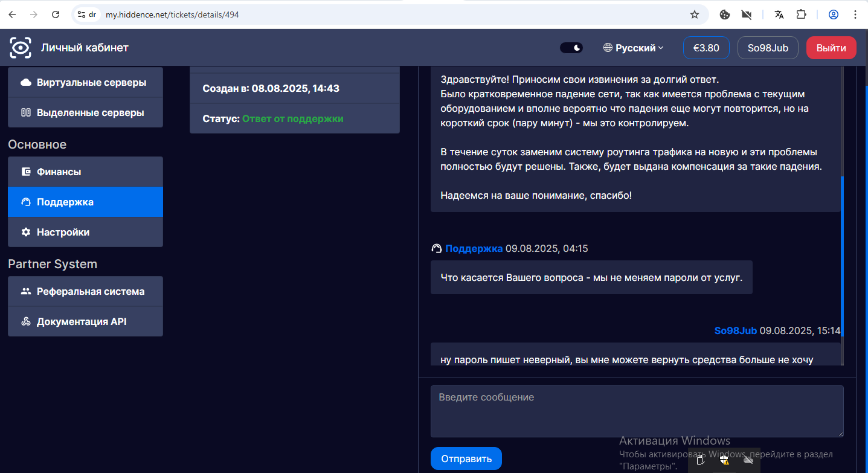Open Windows Security tray icon
This screenshot has width=868, height=473.
(x=724, y=460)
